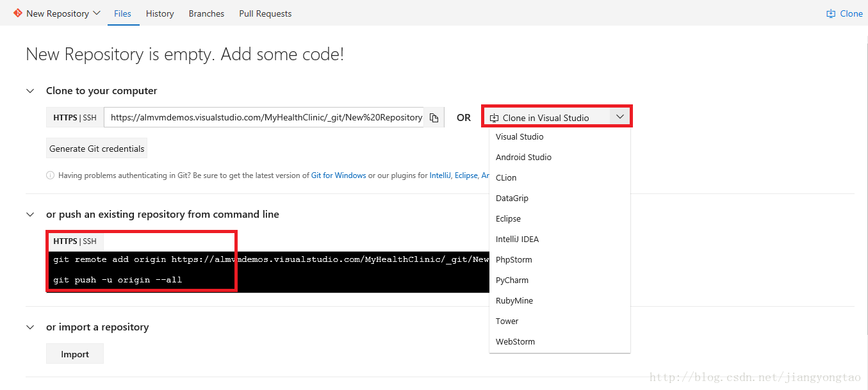Viewport: 868px width, 390px height.
Task: Collapse the import a repository section
Action: (x=30, y=327)
